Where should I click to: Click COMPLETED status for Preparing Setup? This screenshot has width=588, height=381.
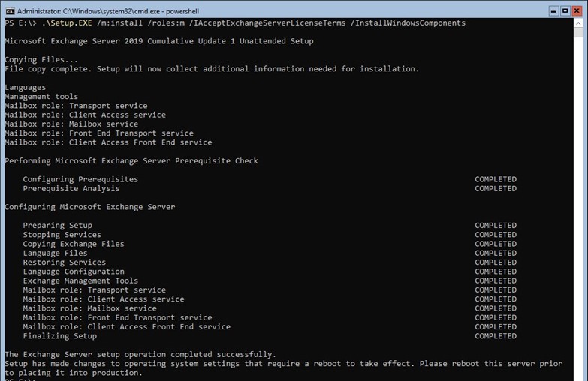[496, 226]
